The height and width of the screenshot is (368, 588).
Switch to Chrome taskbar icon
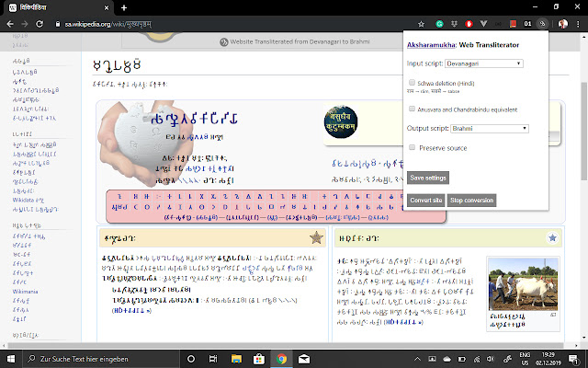point(281,359)
